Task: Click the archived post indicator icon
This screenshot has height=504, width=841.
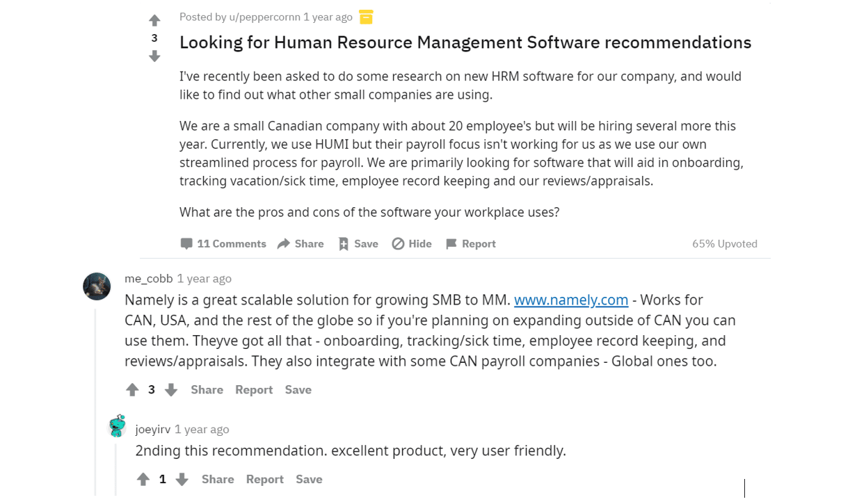Action: 365,17
